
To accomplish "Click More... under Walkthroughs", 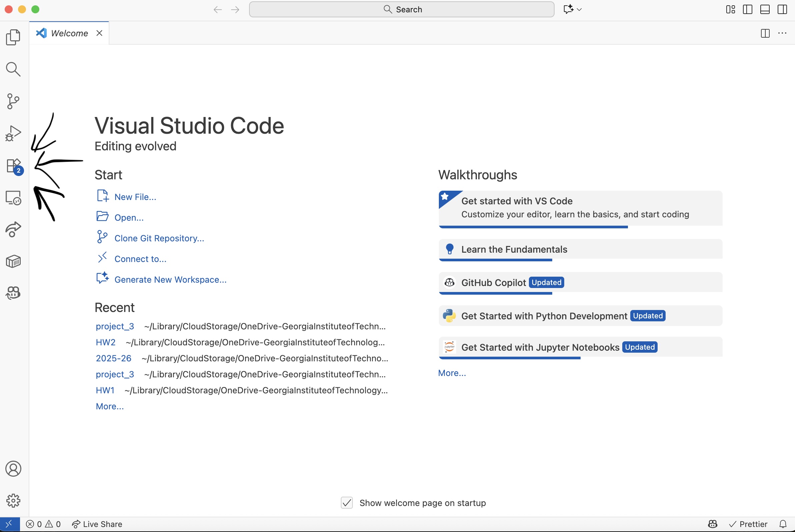I will [x=452, y=373].
